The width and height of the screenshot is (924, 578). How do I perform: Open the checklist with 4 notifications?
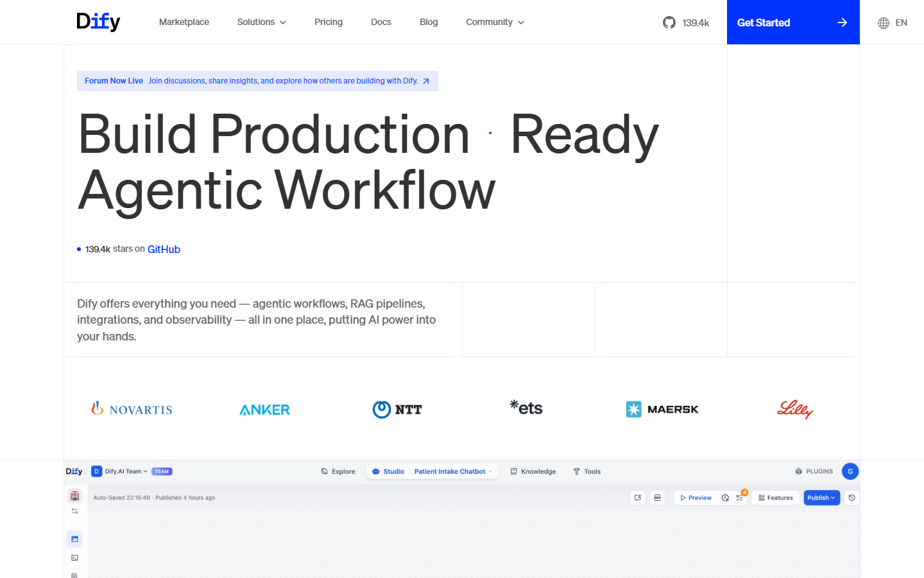[739, 497]
